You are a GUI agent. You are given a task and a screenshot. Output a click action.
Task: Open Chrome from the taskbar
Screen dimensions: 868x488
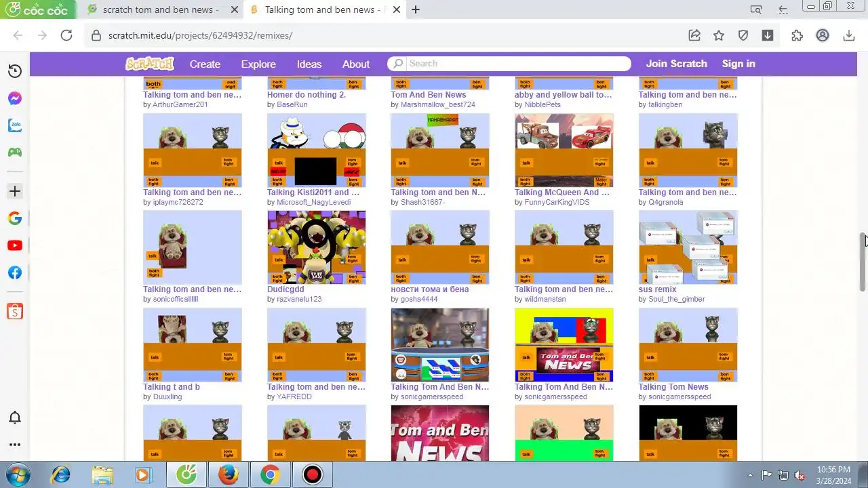point(270,474)
